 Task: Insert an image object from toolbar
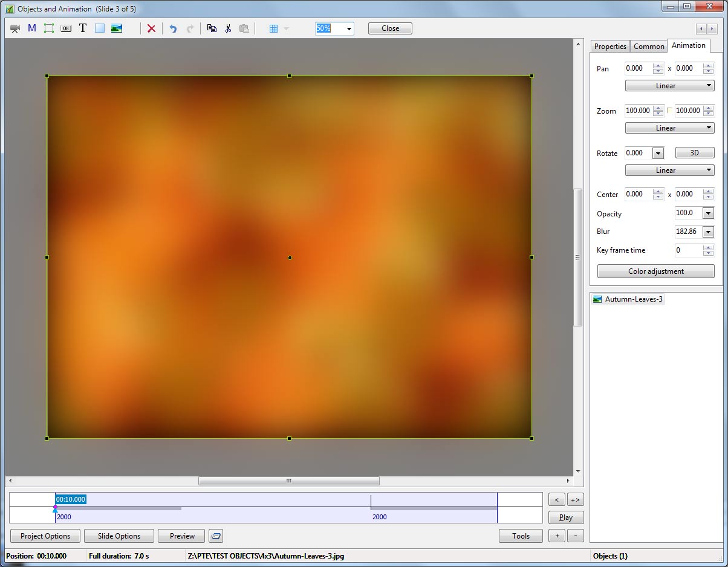[117, 28]
